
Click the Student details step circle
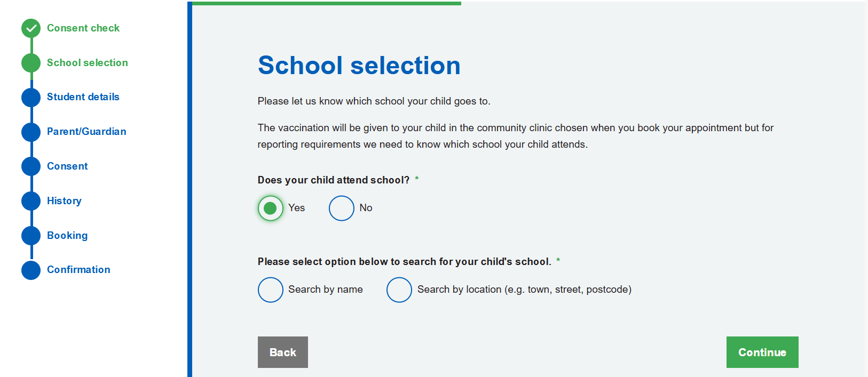click(31, 97)
